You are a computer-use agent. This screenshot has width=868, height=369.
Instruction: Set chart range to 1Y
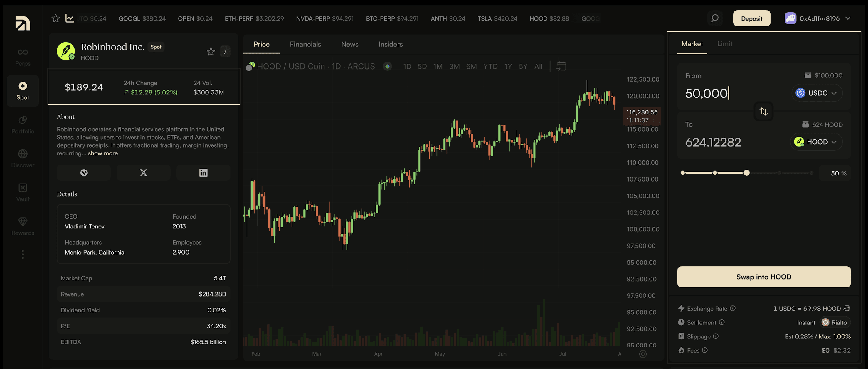pyautogui.click(x=508, y=66)
